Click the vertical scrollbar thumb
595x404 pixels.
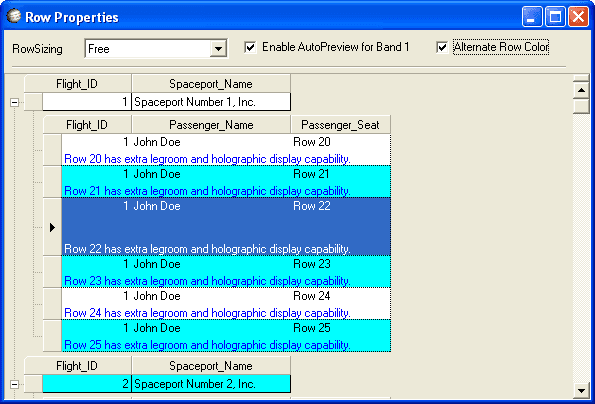click(581, 106)
